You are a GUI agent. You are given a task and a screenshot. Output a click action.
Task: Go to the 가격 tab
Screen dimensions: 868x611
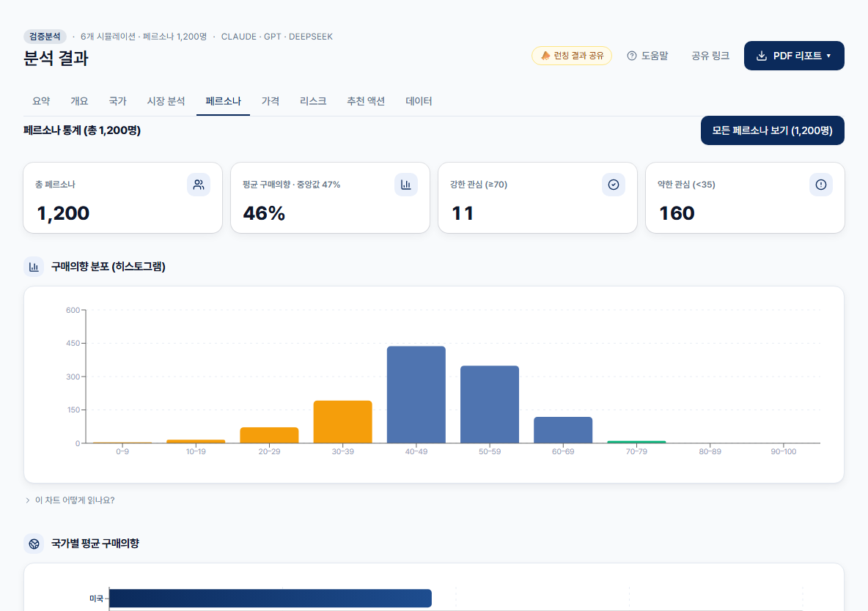pyautogui.click(x=270, y=101)
